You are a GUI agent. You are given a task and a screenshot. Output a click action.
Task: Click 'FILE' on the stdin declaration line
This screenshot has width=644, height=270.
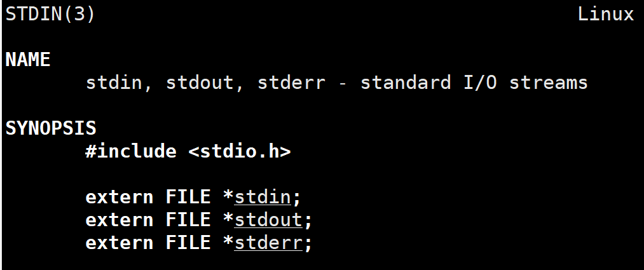pos(188,198)
